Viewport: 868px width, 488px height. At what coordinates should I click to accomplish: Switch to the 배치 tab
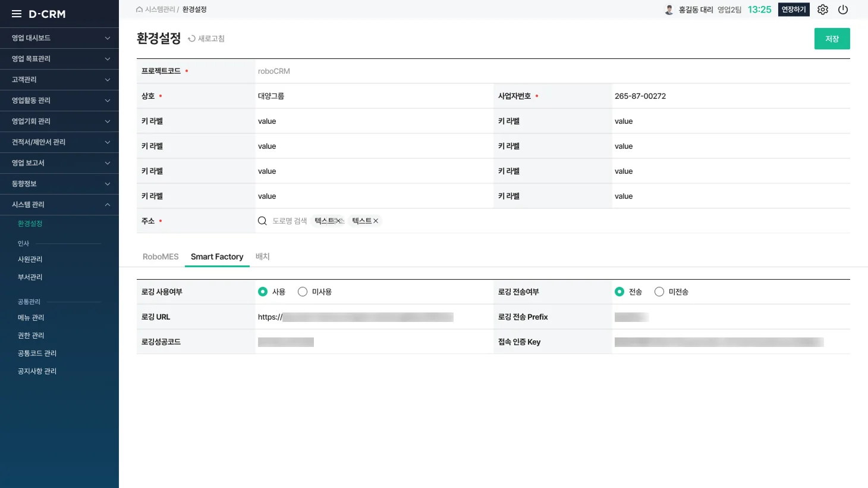tap(263, 256)
